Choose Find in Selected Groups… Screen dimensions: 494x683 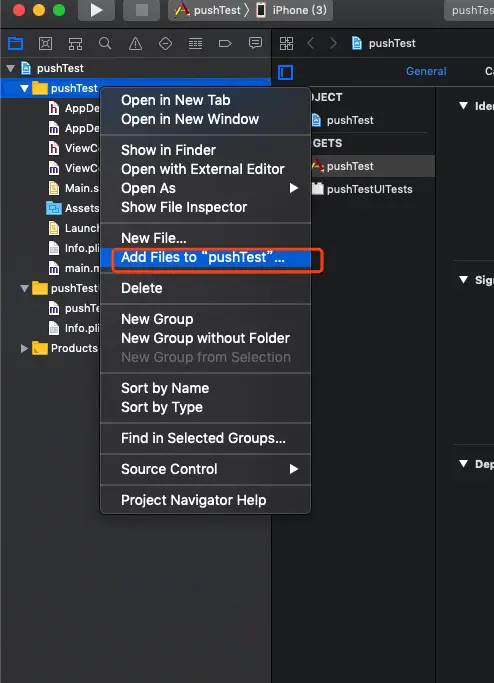pyautogui.click(x=205, y=438)
